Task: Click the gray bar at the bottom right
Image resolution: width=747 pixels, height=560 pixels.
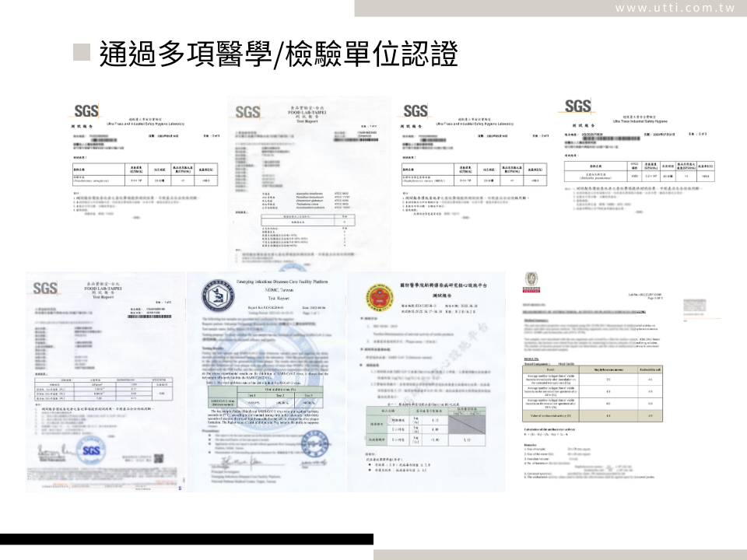Action: click(560, 555)
